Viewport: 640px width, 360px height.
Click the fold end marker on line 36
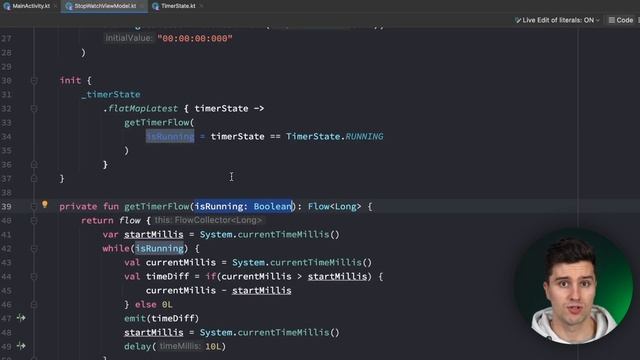(x=34, y=164)
